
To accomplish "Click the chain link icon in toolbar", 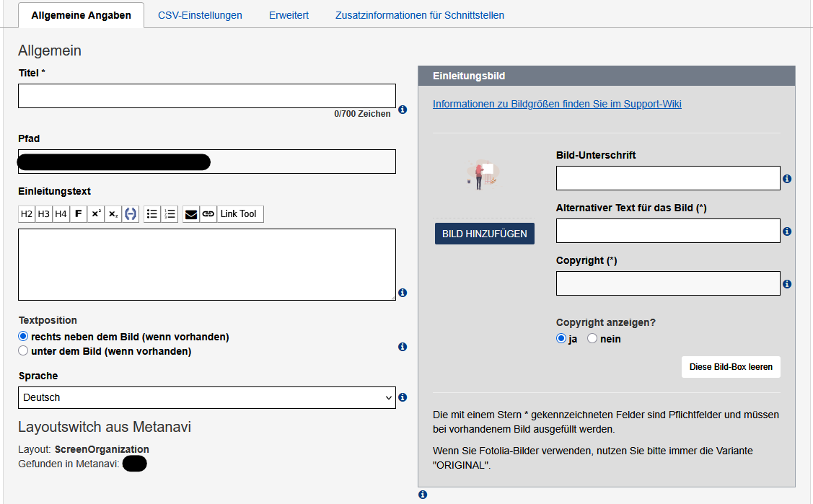I will click(x=208, y=214).
